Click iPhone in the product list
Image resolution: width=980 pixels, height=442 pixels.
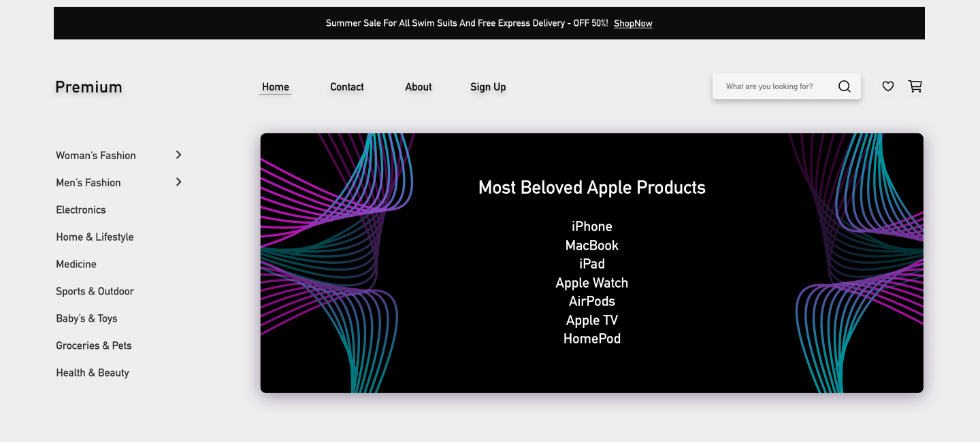pos(592,226)
